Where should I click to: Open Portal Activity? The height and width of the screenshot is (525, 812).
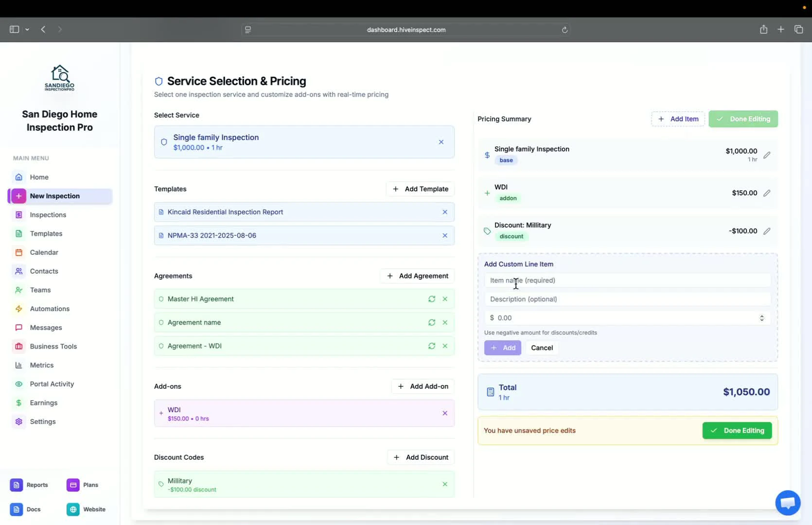pos(52,384)
